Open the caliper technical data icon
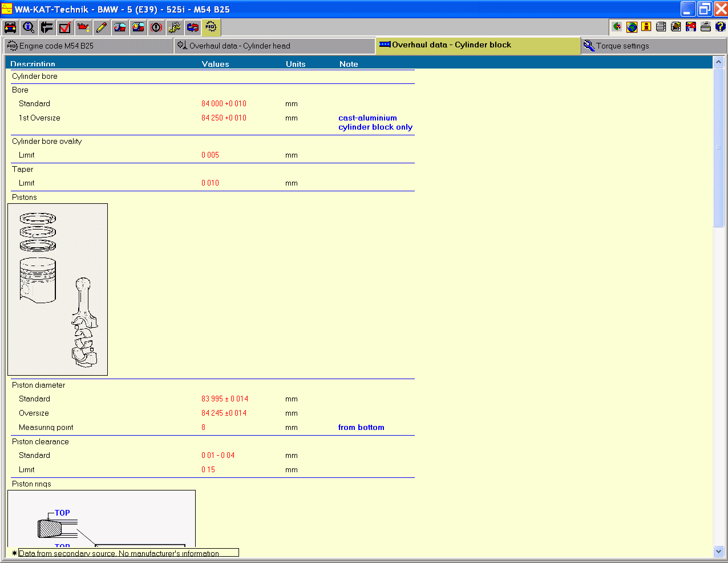 (47, 27)
